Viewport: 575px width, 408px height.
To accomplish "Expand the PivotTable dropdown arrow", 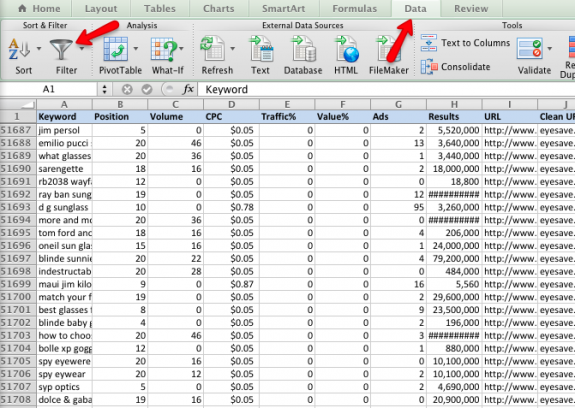I will point(136,48).
